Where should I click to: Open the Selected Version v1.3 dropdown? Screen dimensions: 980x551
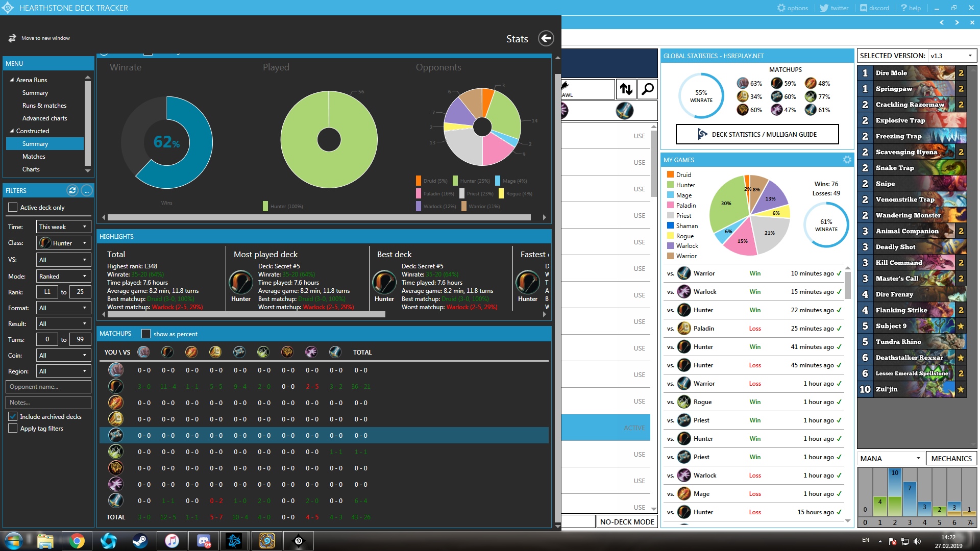(x=951, y=56)
